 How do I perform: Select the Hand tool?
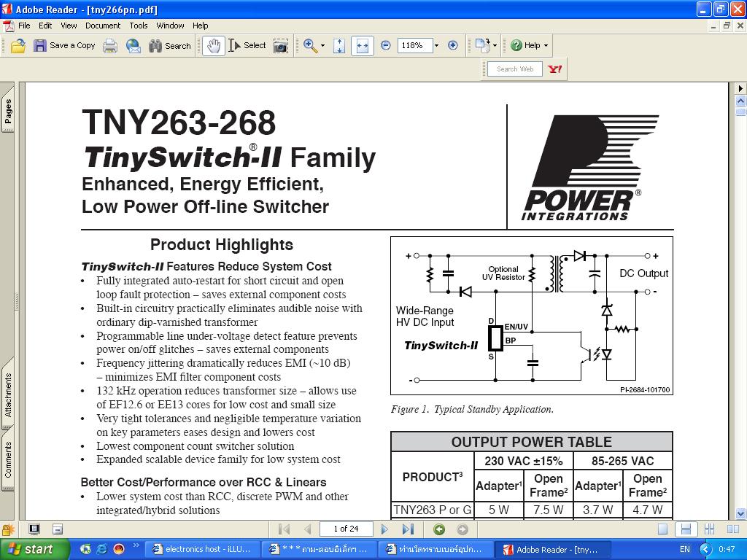click(x=214, y=46)
